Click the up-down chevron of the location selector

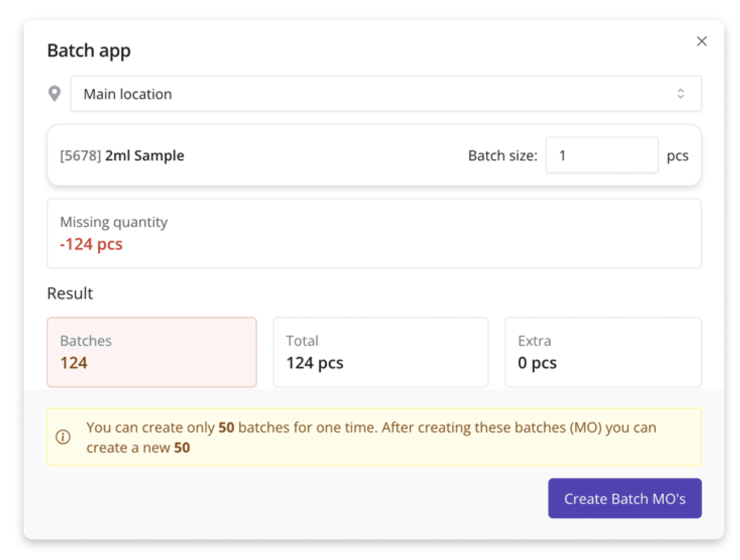tap(681, 93)
